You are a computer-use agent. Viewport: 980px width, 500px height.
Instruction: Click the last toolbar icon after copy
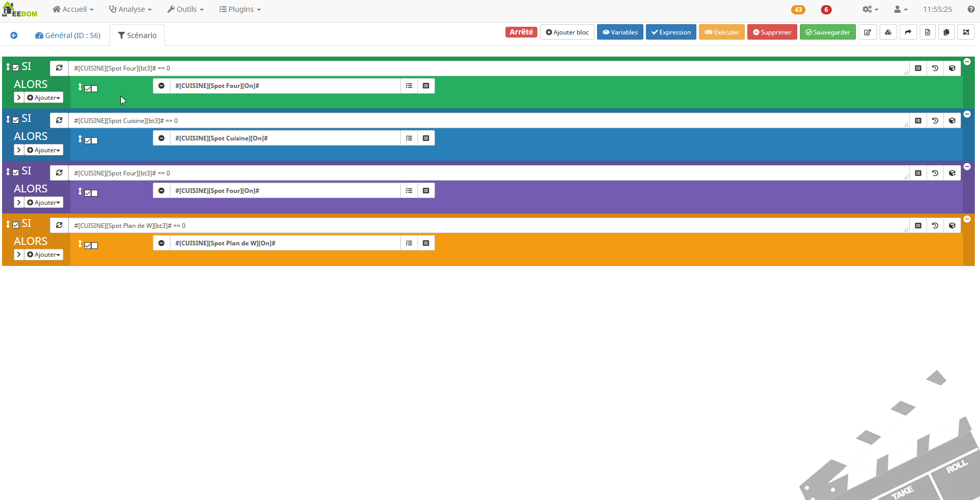[x=966, y=32]
